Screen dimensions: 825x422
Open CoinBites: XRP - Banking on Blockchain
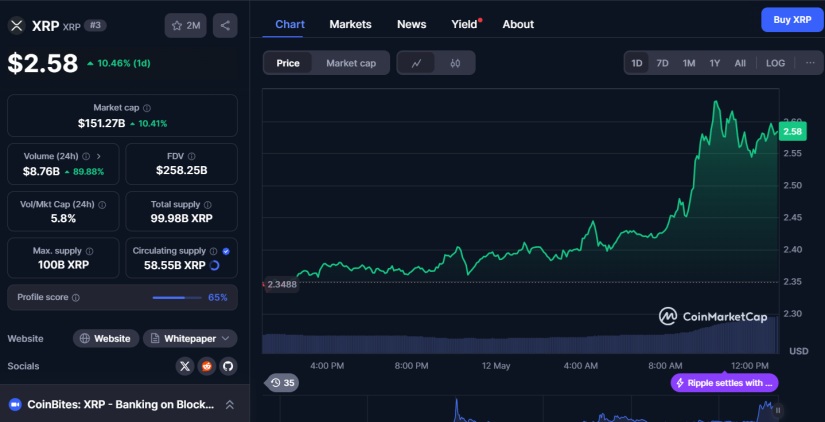point(120,405)
